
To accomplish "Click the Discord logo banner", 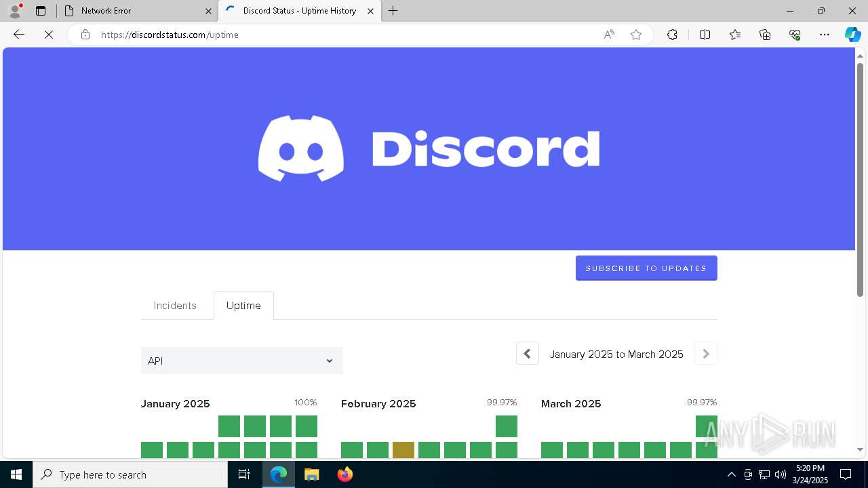I will [x=429, y=148].
